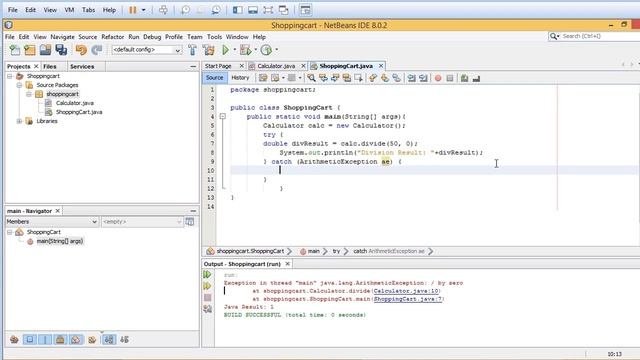Open the default config dropdown
The image size is (640, 360).
pos(178,50)
